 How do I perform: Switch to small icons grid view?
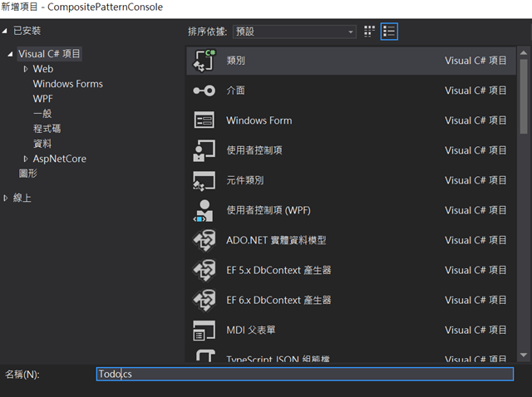tap(369, 32)
